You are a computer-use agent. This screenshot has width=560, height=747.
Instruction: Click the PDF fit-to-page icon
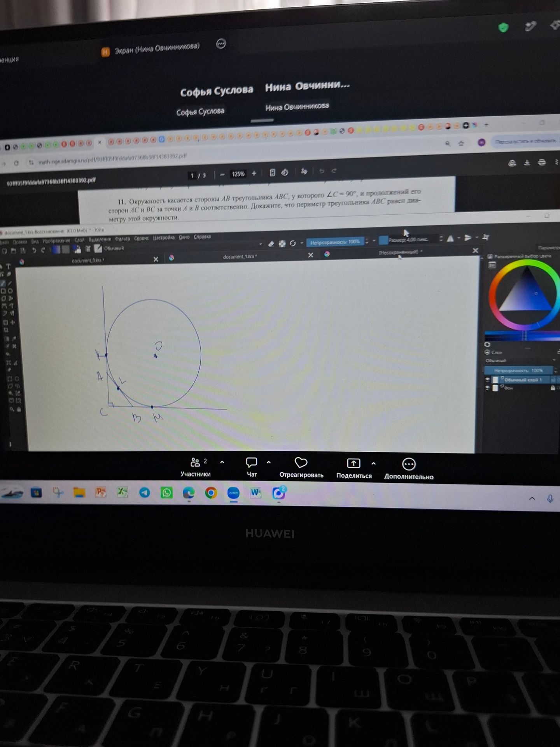pos(272,173)
